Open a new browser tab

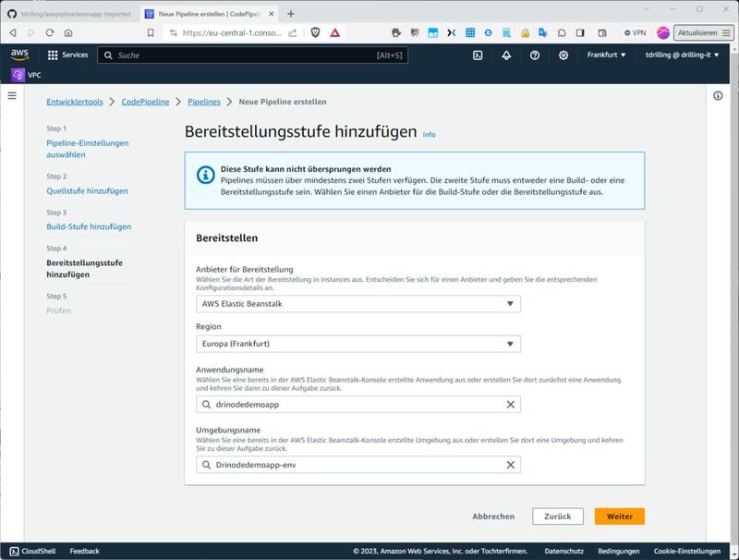pyautogui.click(x=291, y=14)
